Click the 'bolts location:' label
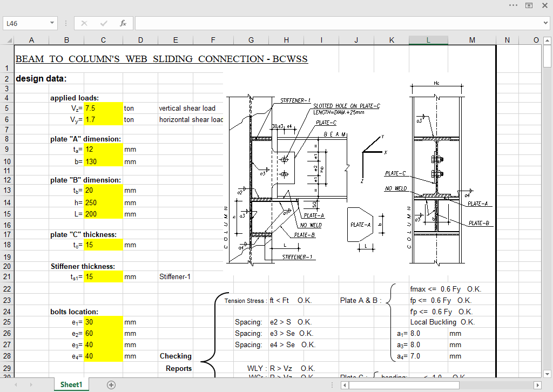The width and height of the screenshot is (553, 392). pos(74,312)
